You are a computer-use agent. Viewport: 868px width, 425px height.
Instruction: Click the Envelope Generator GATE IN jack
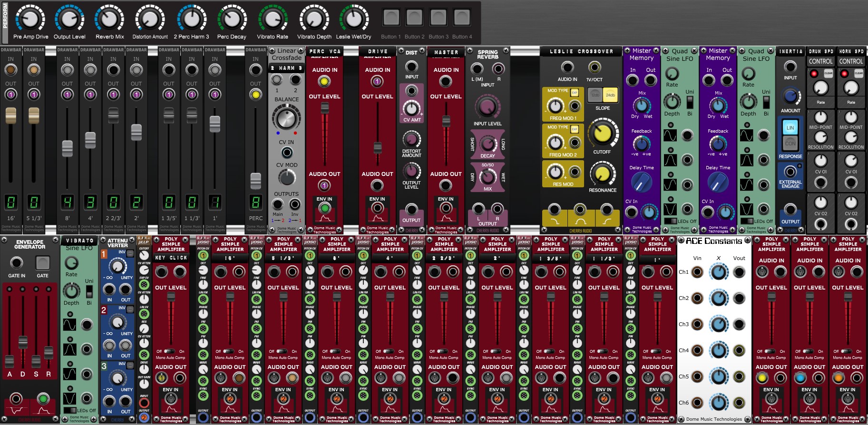coord(17,262)
